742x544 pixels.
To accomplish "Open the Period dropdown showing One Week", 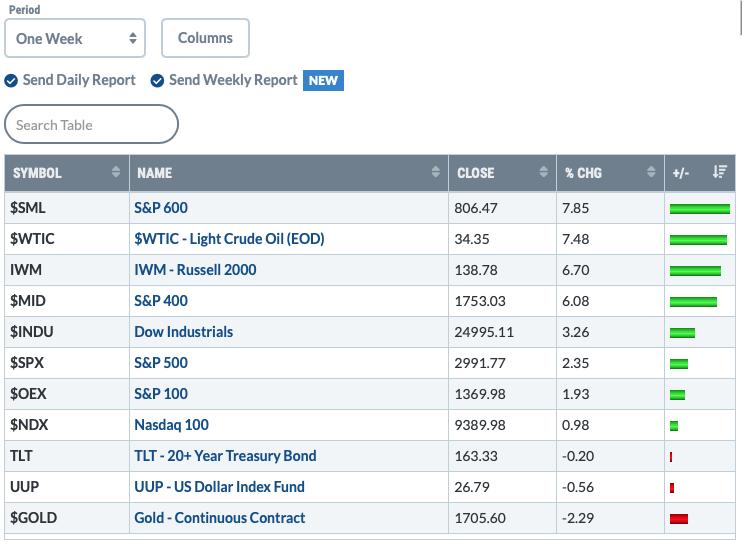I will 75,38.
